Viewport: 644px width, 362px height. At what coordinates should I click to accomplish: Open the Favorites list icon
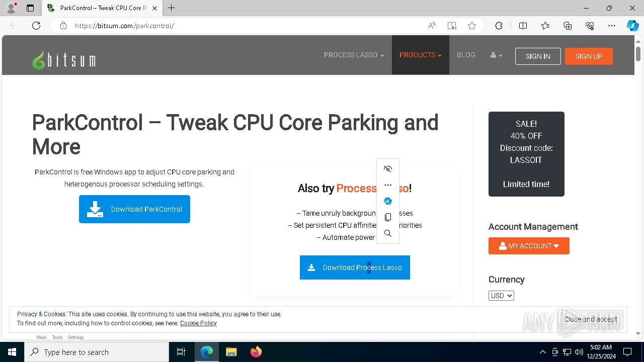tap(545, 26)
